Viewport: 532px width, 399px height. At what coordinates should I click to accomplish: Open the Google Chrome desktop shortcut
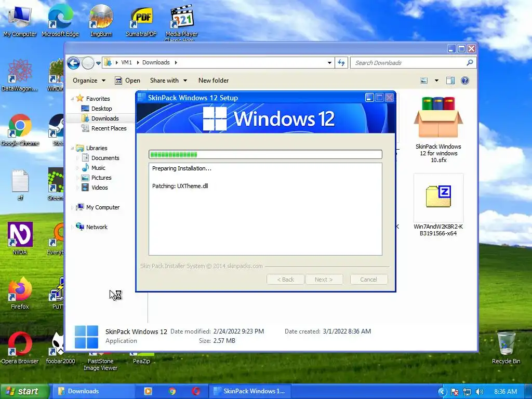(20, 129)
